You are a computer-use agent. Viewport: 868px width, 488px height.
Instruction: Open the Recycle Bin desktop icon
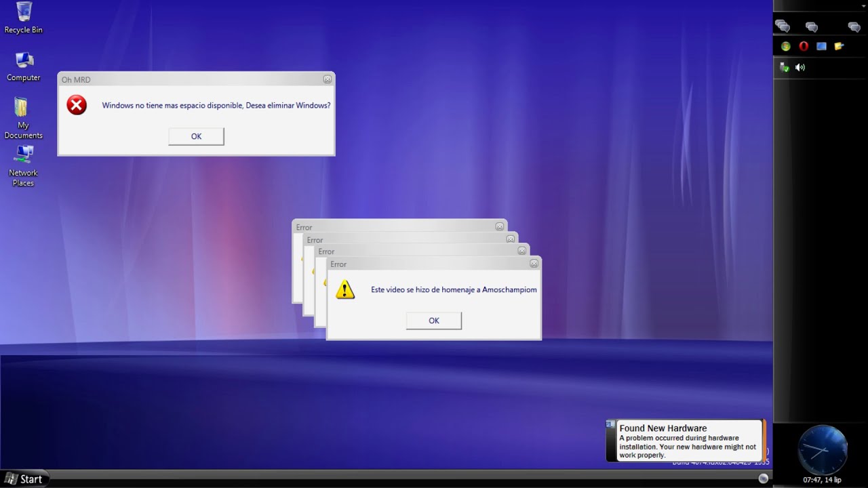click(x=24, y=18)
